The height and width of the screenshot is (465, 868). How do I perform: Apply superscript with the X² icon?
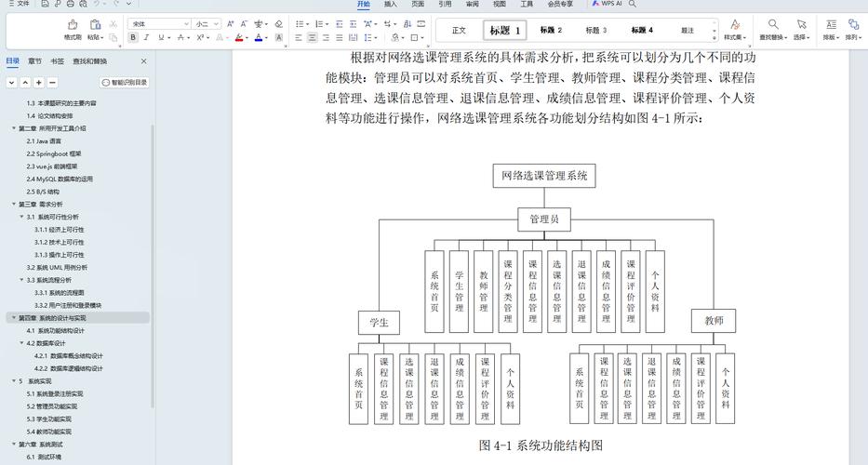click(x=200, y=37)
